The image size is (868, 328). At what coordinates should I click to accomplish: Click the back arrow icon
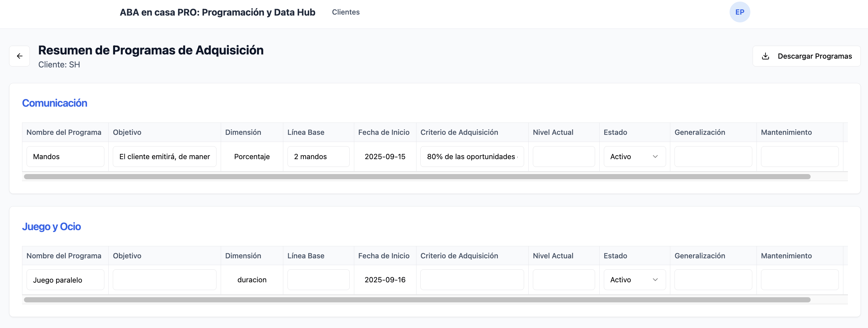tap(19, 56)
